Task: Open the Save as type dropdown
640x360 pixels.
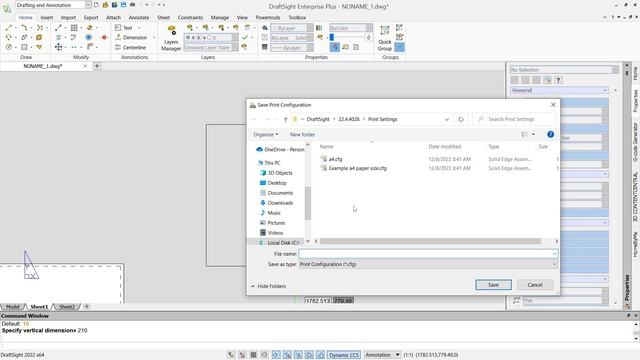Action: click(554, 264)
